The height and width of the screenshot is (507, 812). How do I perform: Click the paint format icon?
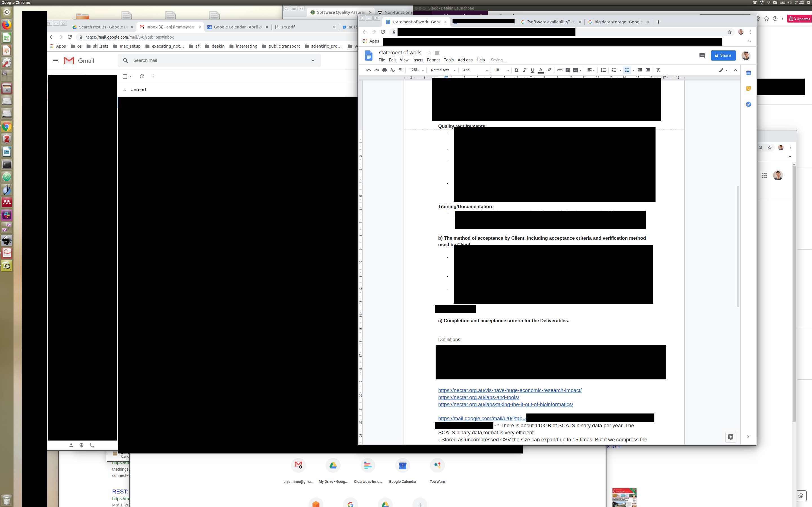click(400, 70)
